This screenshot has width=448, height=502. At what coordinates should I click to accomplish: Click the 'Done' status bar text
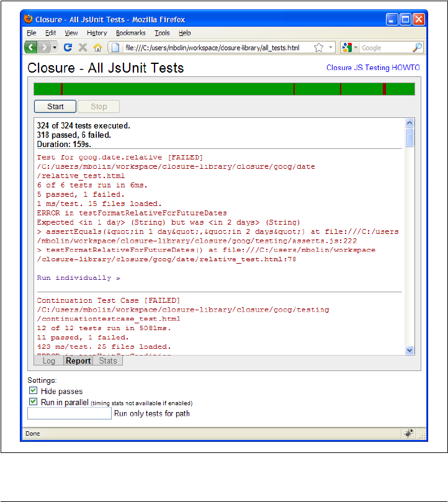(x=33, y=434)
